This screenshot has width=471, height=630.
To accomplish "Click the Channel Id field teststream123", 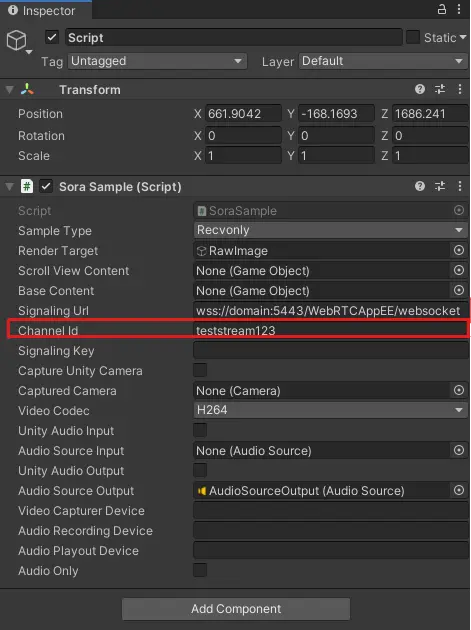I will [331, 330].
